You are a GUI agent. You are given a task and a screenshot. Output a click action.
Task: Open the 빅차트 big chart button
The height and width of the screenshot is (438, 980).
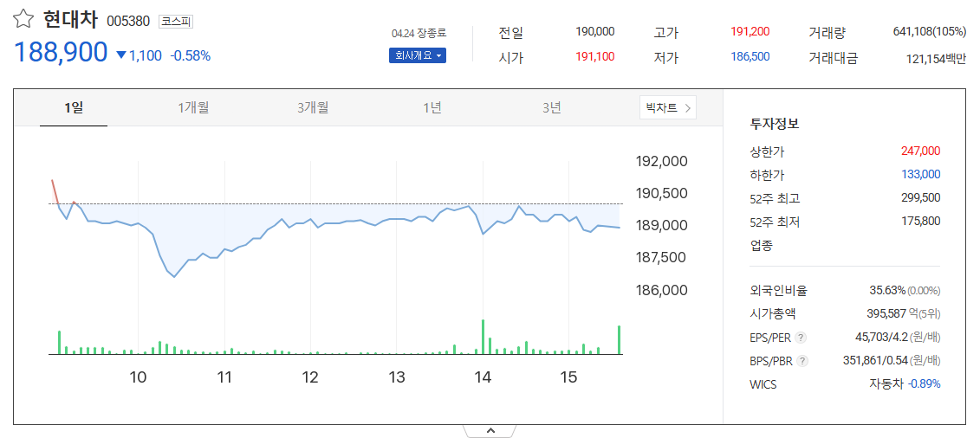[x=667, y=107]
